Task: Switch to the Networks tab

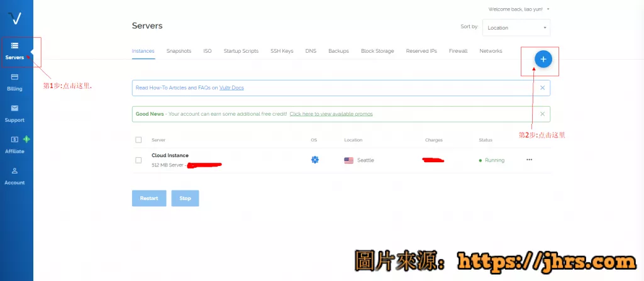Action: point(491,51)
